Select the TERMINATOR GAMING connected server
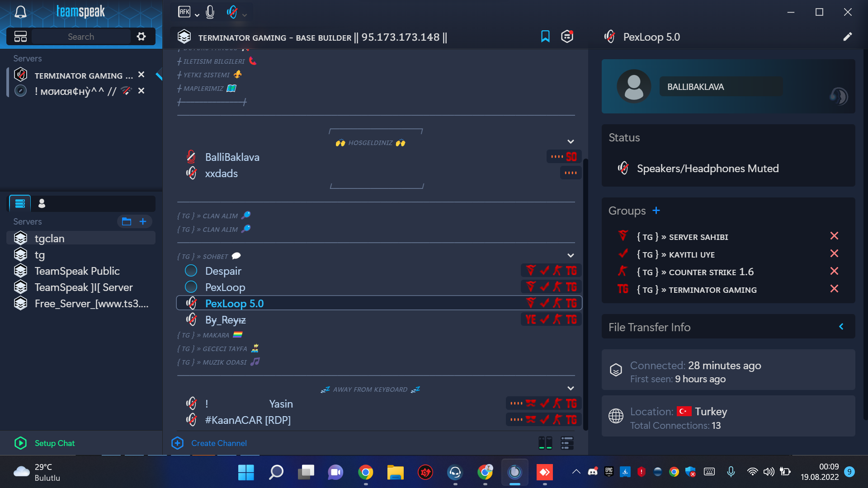This screenshot has height=488, width=868. (x=83, y=75)
